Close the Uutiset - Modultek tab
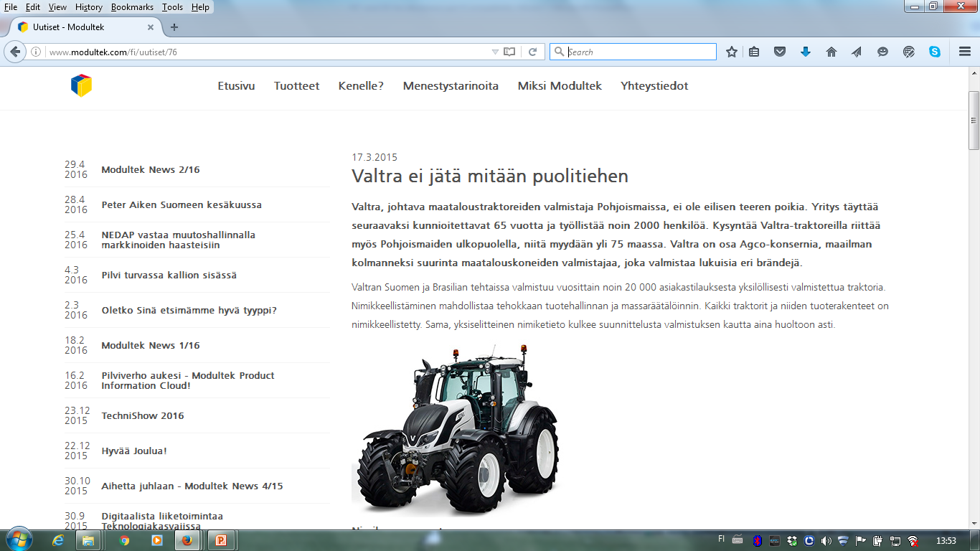This screenshot has width=980, height=551. click(x=151, y=27)
